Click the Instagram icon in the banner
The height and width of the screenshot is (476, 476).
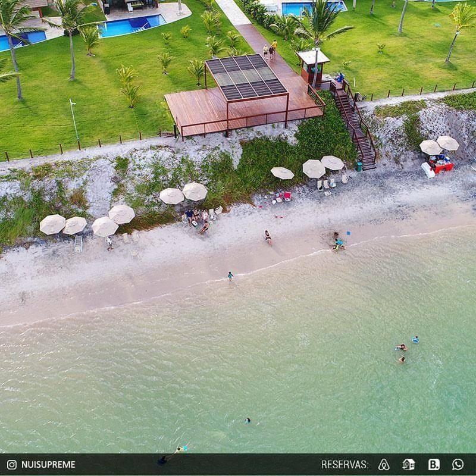pyautogui.click(x=12, y=465)
